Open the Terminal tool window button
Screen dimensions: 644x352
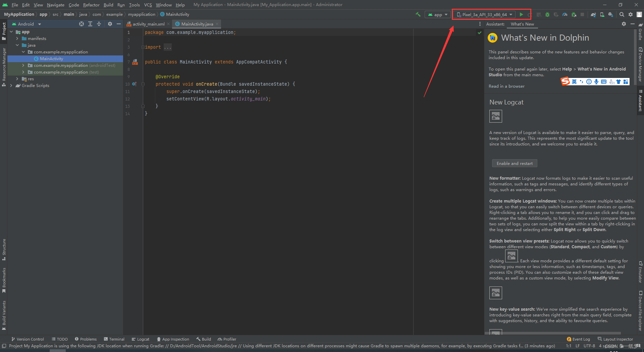pyautogui.click(x=114, y=339)
